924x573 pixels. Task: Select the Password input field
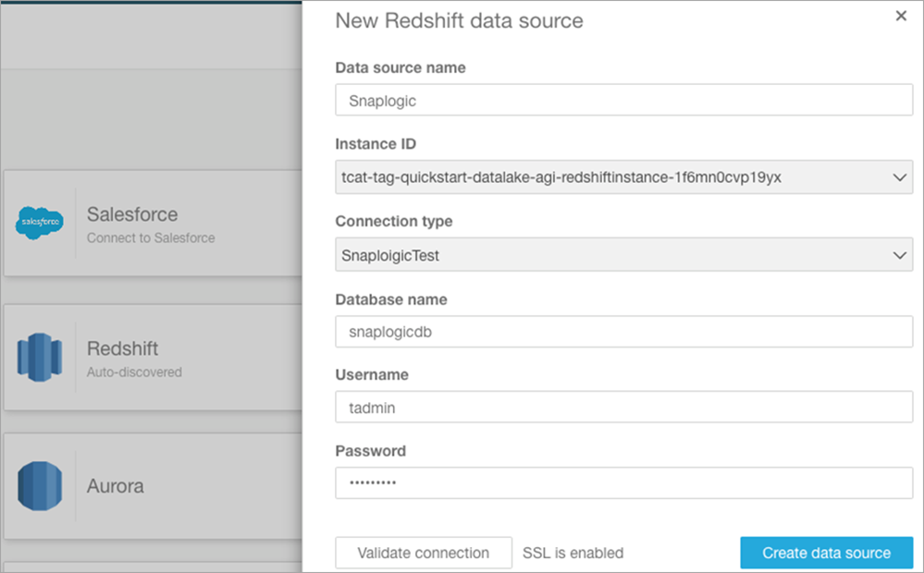[x=623, y=482]
